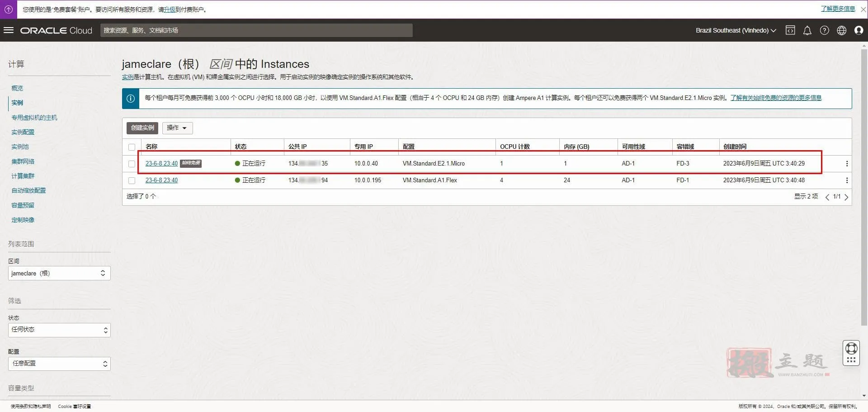This screenshot has height=412, width=868.
Task: Tick the checkbox for the A1.Flex instance
Action: pyautogui.click(x=132, y=180)
